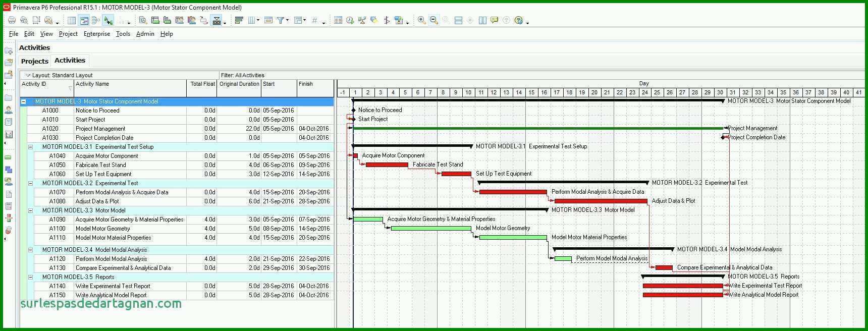Click the yellow comment bubble icon

click(x=495, y=20)
